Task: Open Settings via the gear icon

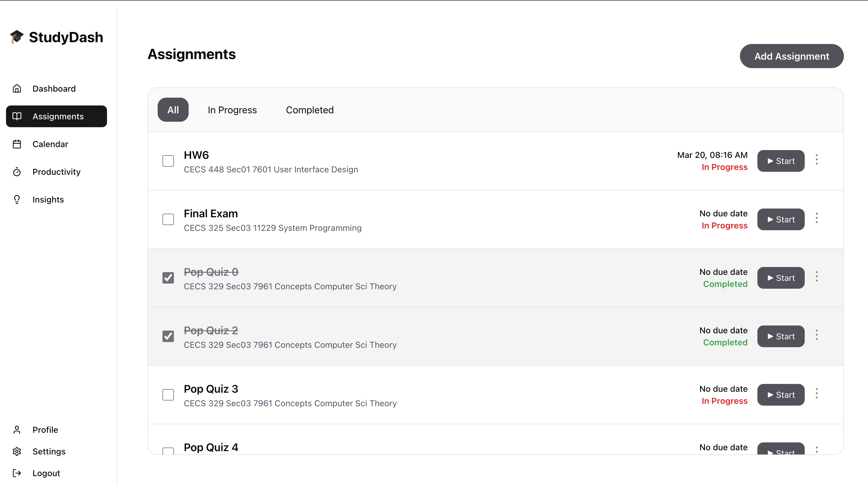Action: point(17,451)
